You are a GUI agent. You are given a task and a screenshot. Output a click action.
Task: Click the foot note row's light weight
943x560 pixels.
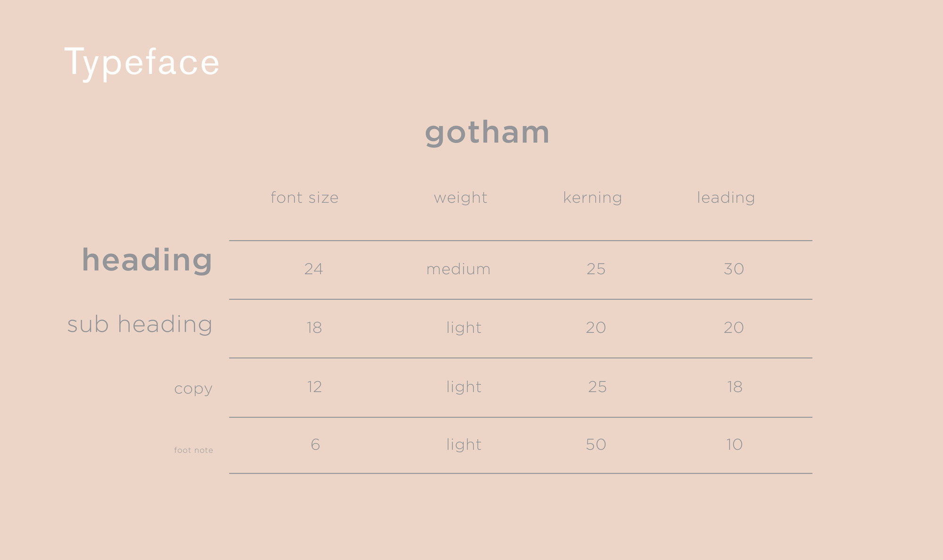tap(464, 445)
